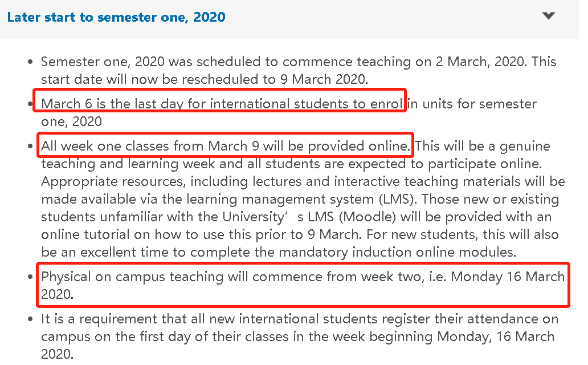Click the 'Semester one, 2020 was scheduled' sentence

151,62
